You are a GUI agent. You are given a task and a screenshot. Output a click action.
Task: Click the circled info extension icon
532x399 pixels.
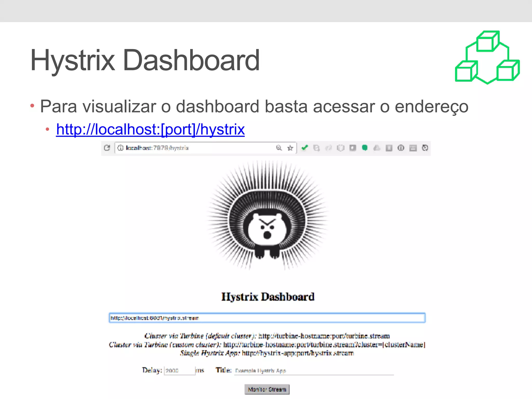tap(401, 148)
